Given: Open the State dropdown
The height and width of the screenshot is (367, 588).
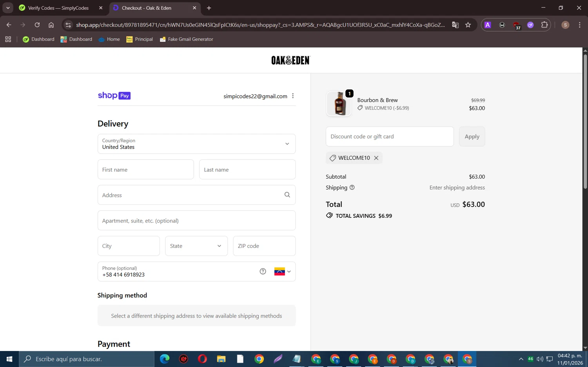Looking at the screenshot, I should pos(196,246).
